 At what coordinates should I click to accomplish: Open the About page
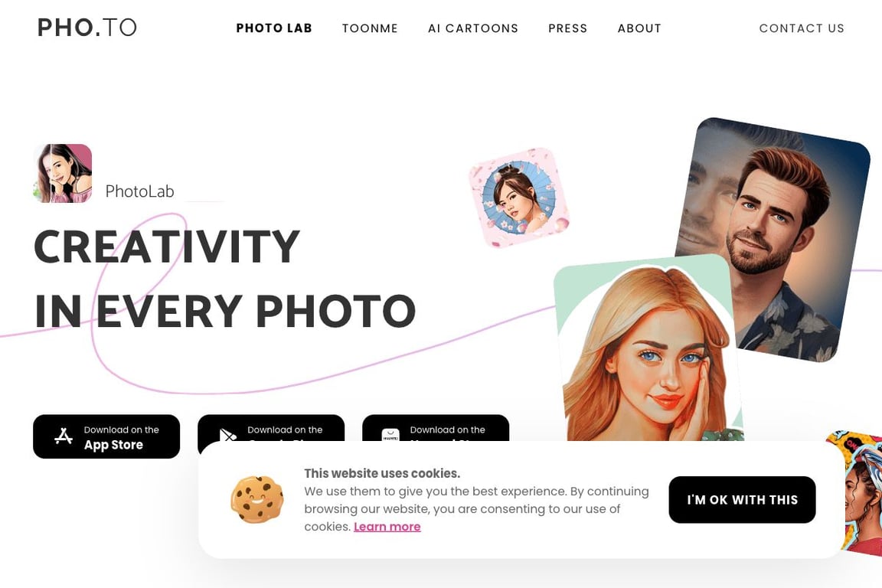[x=639, y=28]
